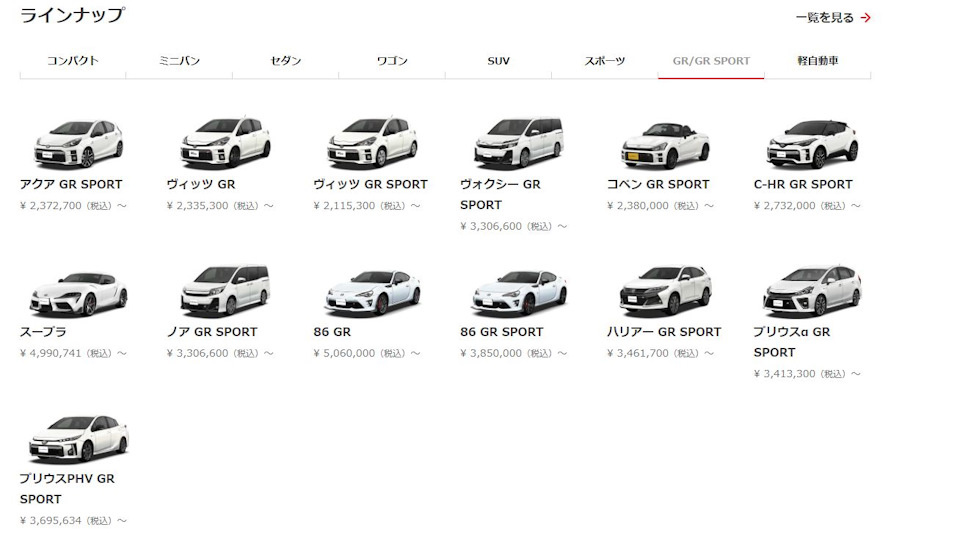Open the スープラ name link

43,332
